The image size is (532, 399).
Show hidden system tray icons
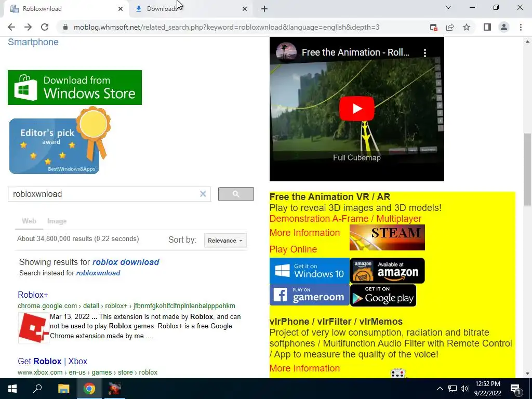click(x=440, y=389)
